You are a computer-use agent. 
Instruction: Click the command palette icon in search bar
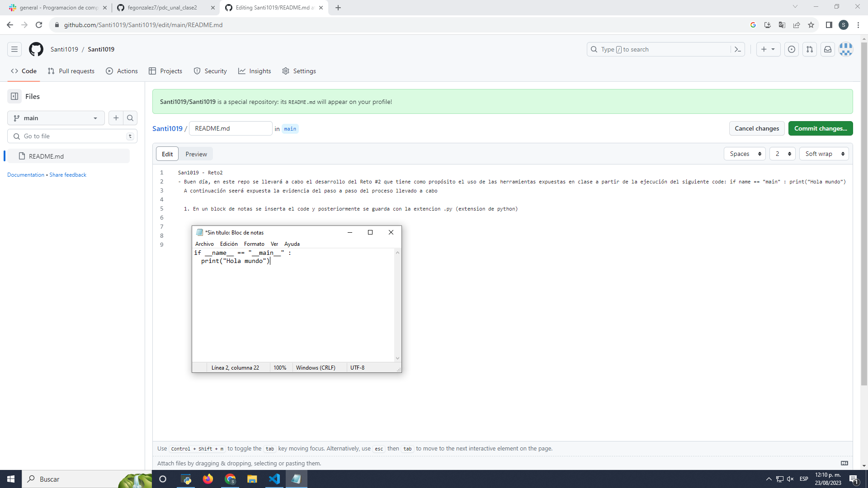738,49
